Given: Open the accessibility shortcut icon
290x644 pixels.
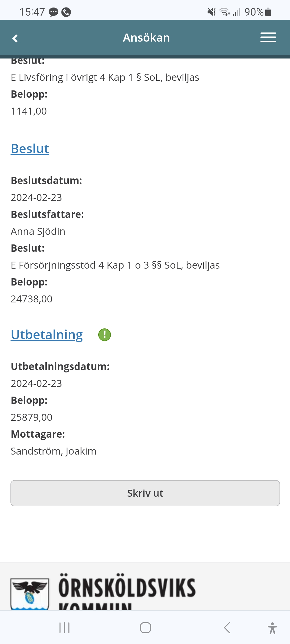Looking at the screenshot, I should pos(272,628).
